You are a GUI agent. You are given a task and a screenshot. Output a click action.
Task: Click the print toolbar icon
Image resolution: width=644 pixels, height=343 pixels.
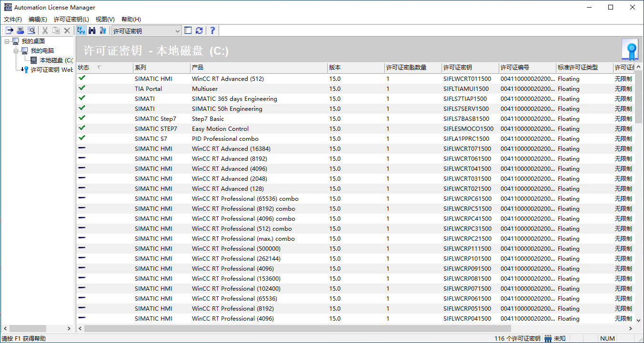pyautogui.click(x=20, y=30)
